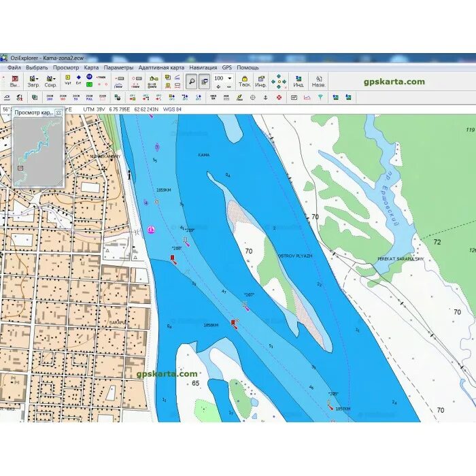Open the Помощь menu

click(248, 67)
